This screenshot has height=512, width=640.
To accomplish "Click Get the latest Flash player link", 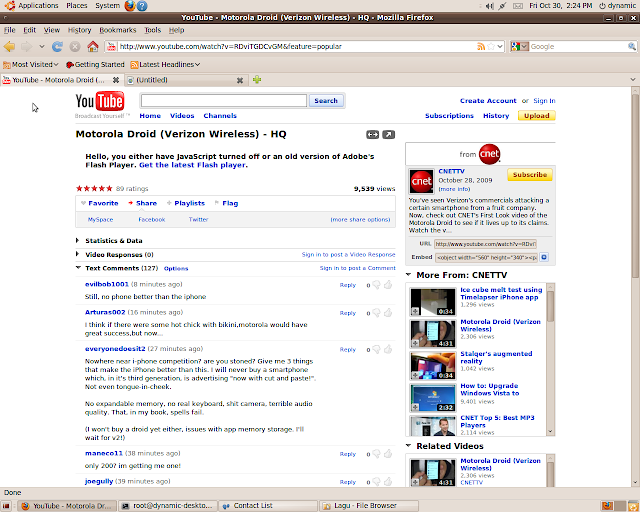I will [x=193, y=165].
